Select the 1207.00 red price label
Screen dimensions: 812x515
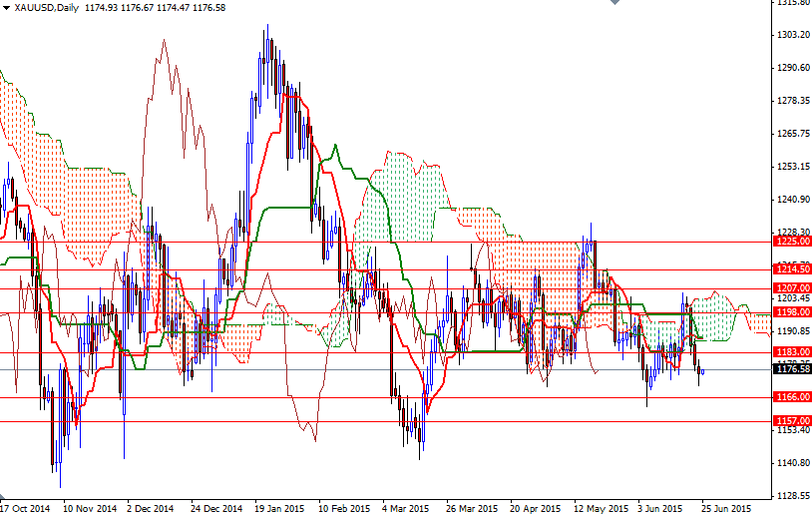[790, 287]
